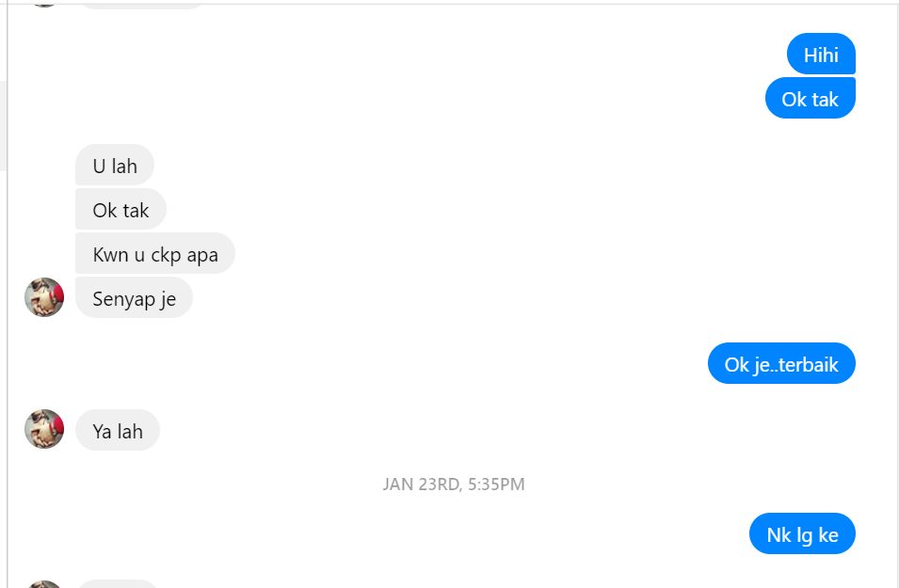The image size is (899, 588).
Task: Click the 'JAN 23RD, 5:35PM' timestamp
Action: pos(454,485)
